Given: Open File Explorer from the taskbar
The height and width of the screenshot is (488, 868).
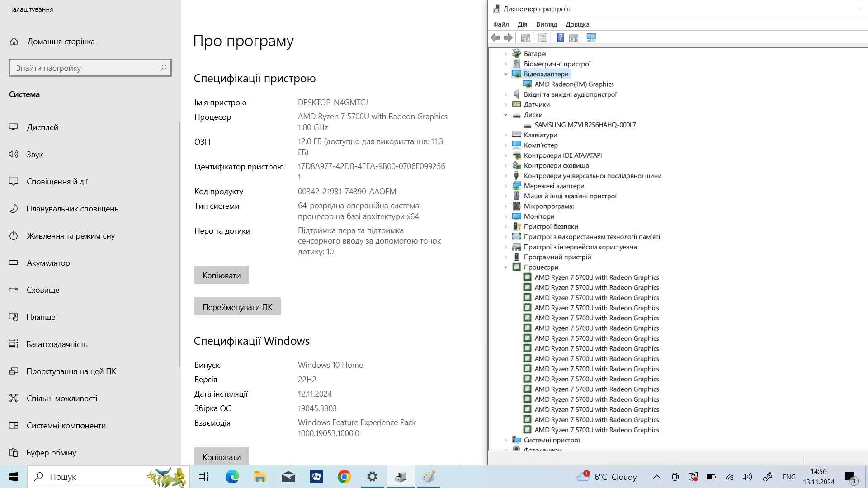Looking at the screenshot, I should pyautogui.click(x=260, y=477).
